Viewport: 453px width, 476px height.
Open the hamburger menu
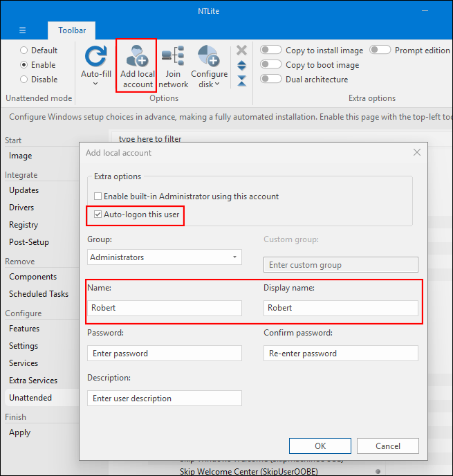click(x=22, y=30)
